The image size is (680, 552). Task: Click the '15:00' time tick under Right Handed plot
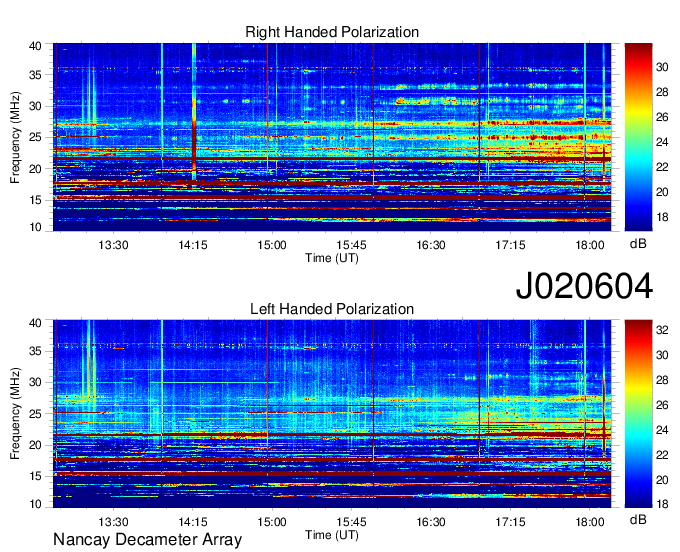pos(272,245)
